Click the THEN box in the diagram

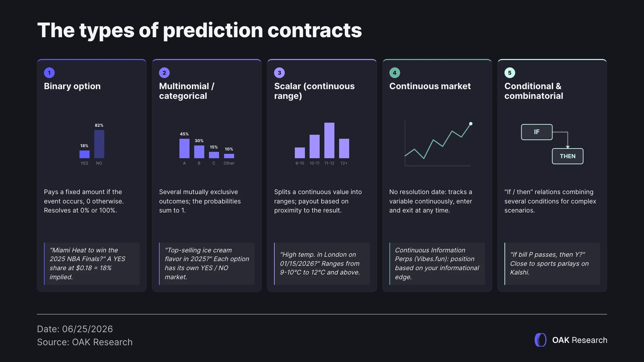tap(568, 156)
